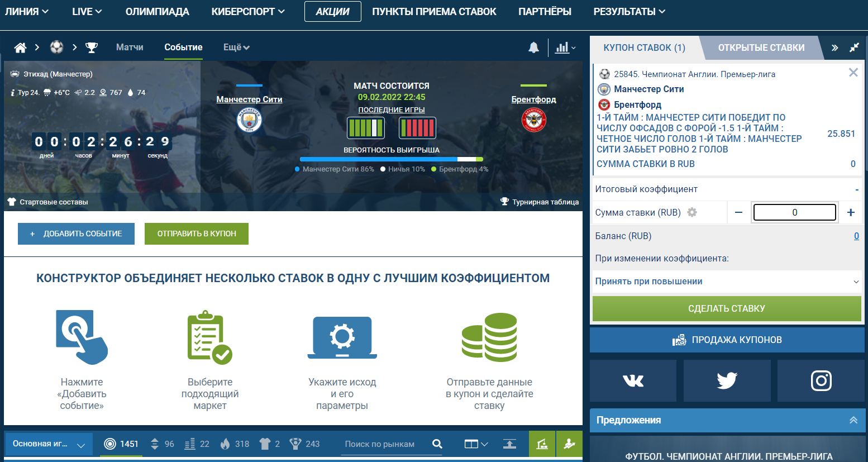Filter markets by shirt icon 2
Viewport: 868px width, 462px height.
click(270, 444)
